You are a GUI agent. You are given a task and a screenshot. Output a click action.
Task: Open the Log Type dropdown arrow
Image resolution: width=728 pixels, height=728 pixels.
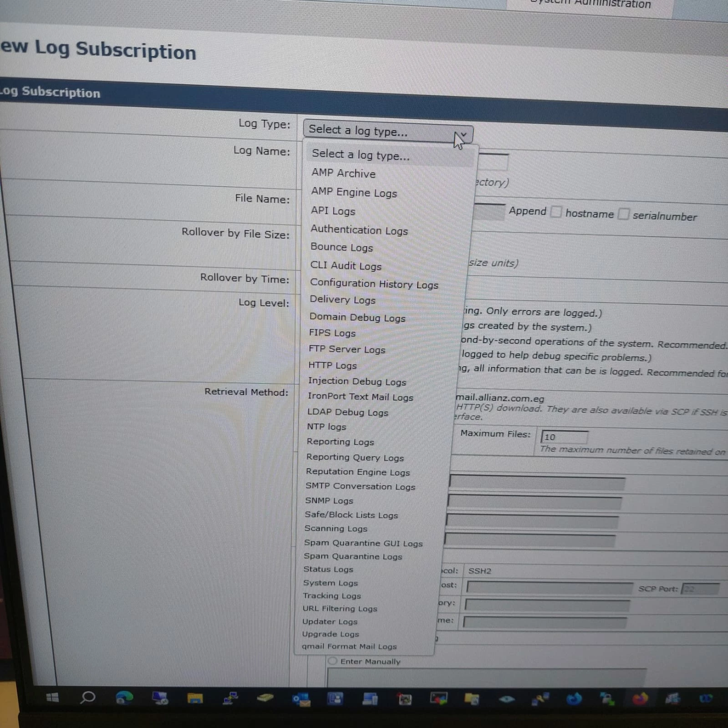463,135
